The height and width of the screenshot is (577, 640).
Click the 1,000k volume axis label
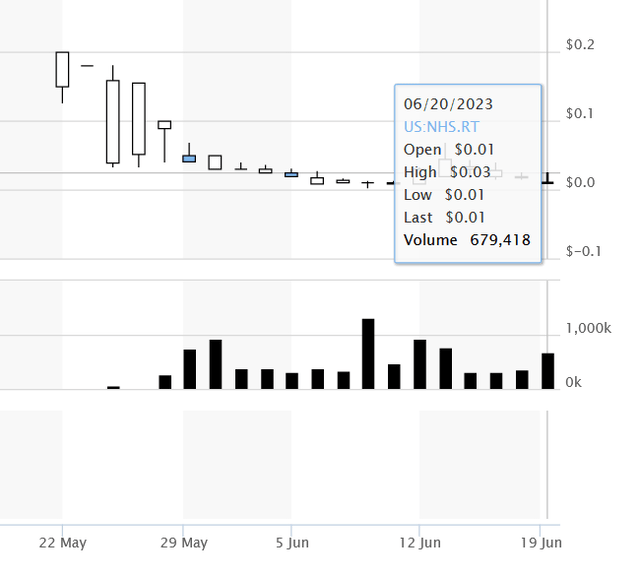588,328
